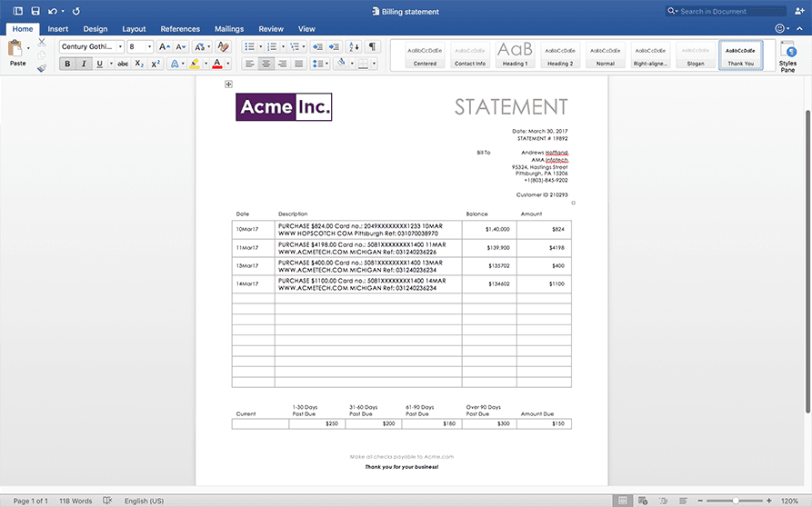Open the borders dropdown arrow
This screenshot has height=507, width=812.
(x=374, y=64)
